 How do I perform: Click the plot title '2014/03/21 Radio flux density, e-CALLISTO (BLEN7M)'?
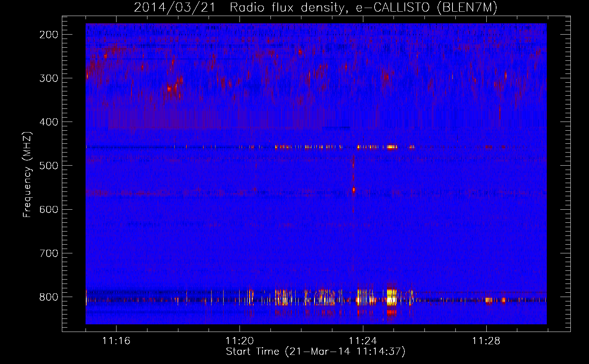(316, 7)
